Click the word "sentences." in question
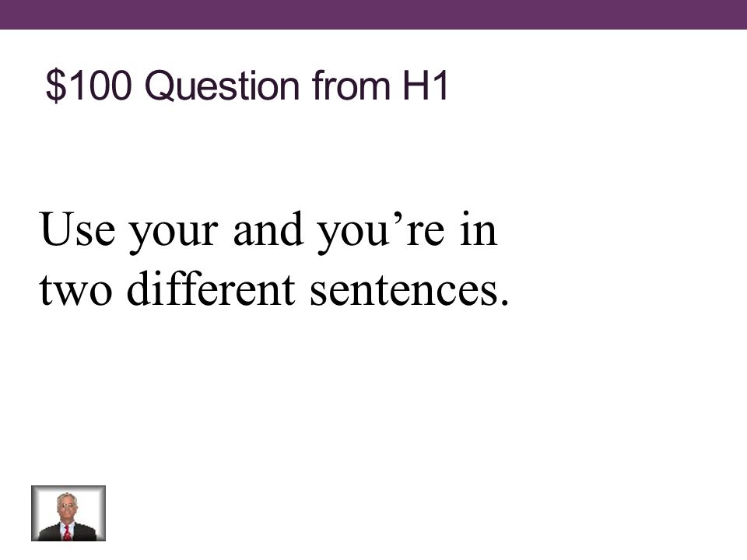Viewport: 747px width, 560px height. point(410,290)
